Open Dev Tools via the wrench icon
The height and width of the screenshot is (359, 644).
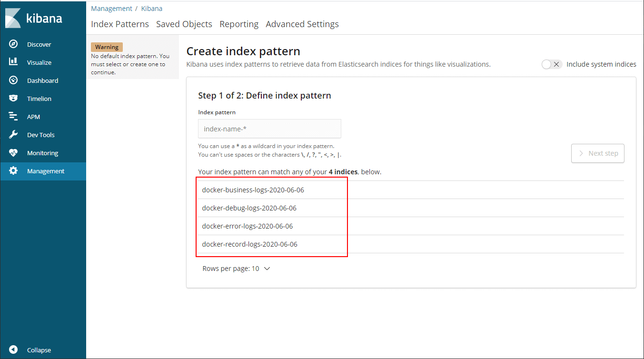[13, 135]
